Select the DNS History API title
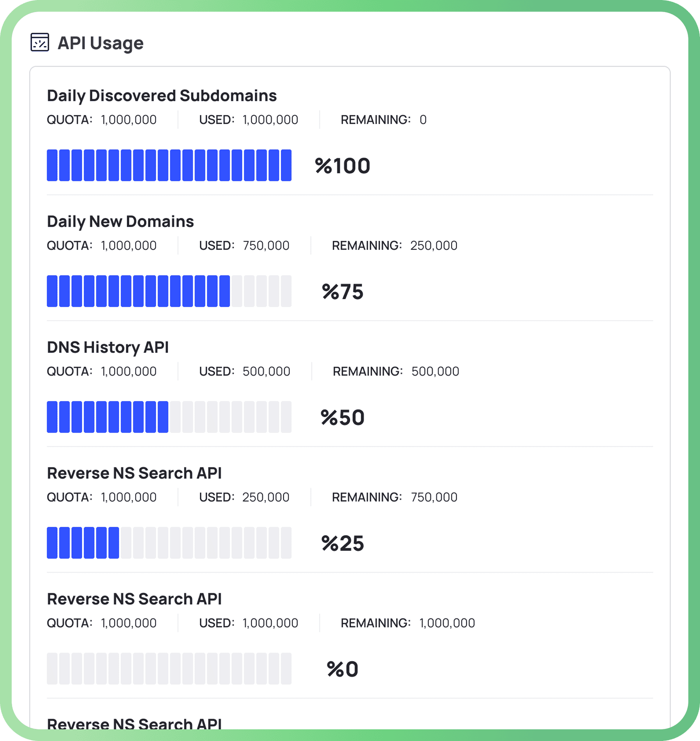The width and height of the screenshot is (700, 741). pos(108,347)
